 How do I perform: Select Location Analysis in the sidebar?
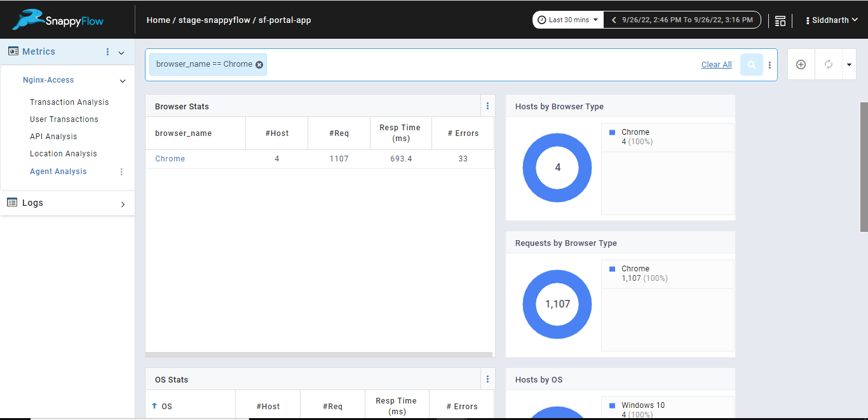click(64, 153)
